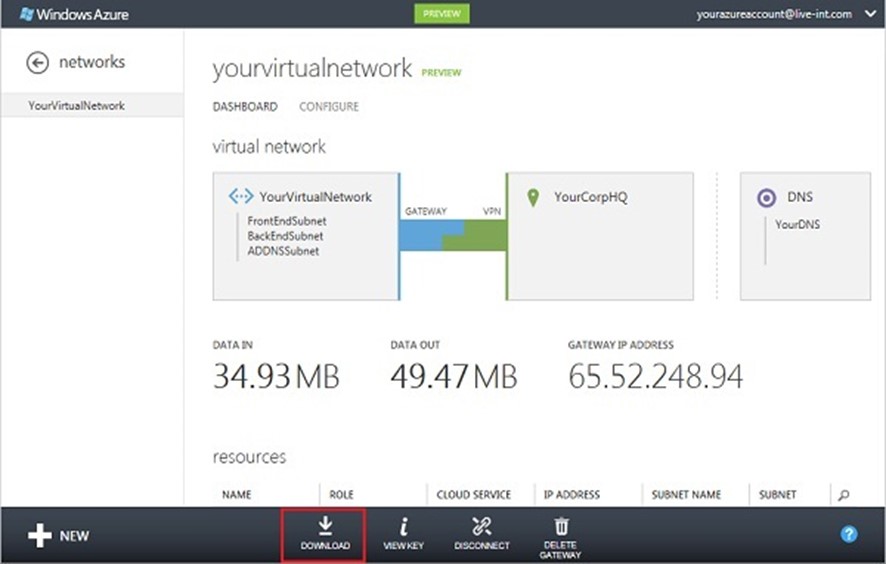This screenshot has height=564, width=886.
Task: Open the blue help question mark
Action: point(849,534)
